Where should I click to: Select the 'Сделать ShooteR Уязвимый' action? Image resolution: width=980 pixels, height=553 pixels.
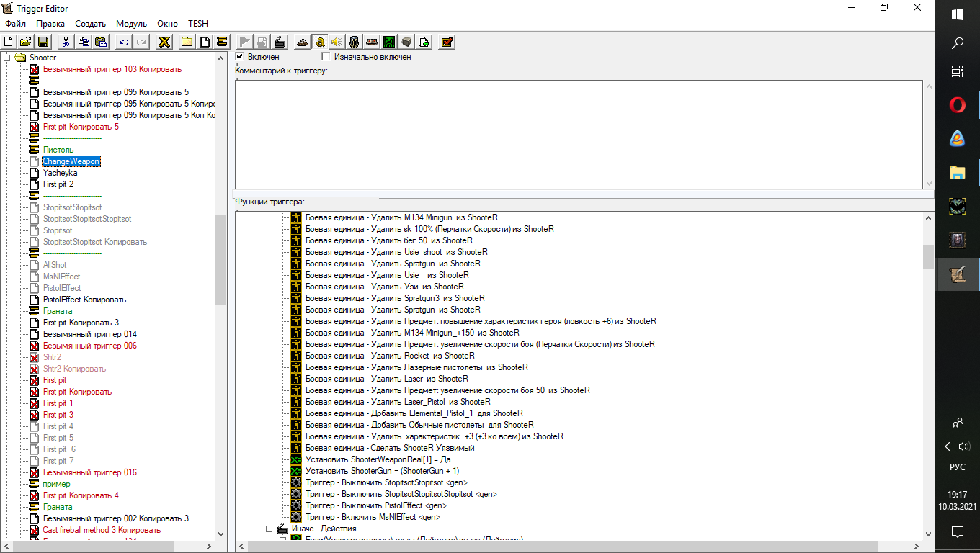pyautogui.click(x=390, y=448)
